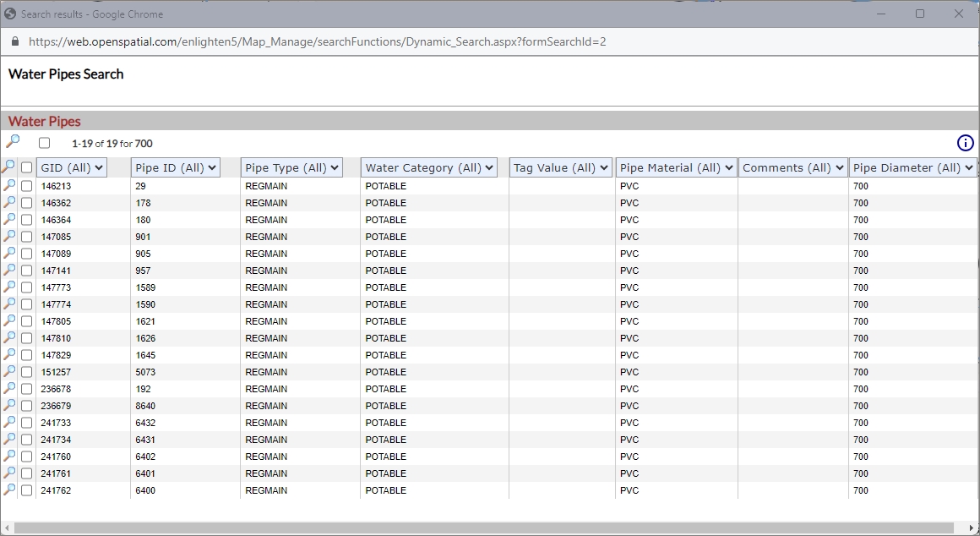Tick the checkbox for GID 147810
Screen dimensions: 980x536
pos(27,338)
